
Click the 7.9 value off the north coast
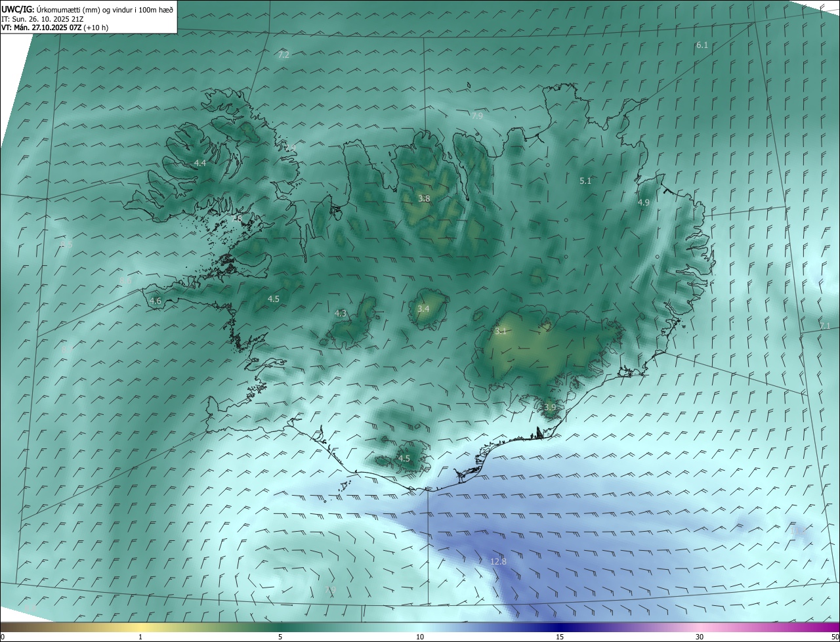[x=477, y=116]
